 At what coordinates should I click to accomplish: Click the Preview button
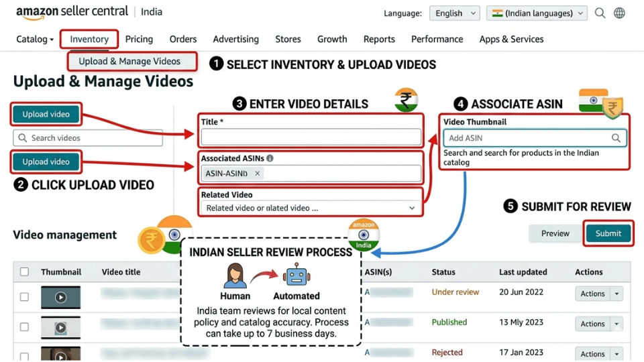(x=555, y=233)
